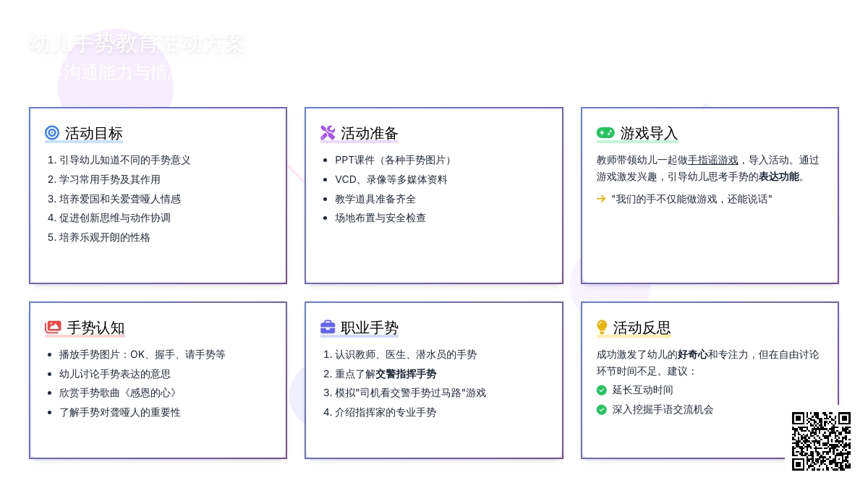
Task: Click the quote 我们的手不仅能做游戏，还能说话
Action: [692, 199]
